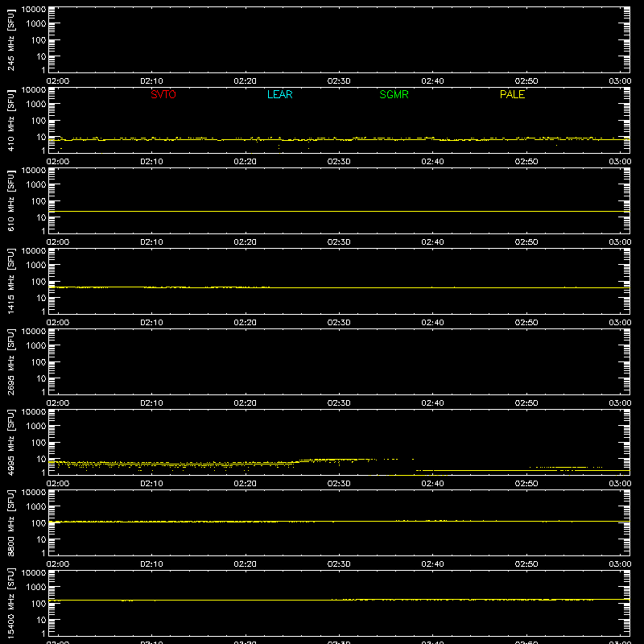Click the 100 tick in 4995 MHz panel
The image size is (644, 644).
point(39,443)
